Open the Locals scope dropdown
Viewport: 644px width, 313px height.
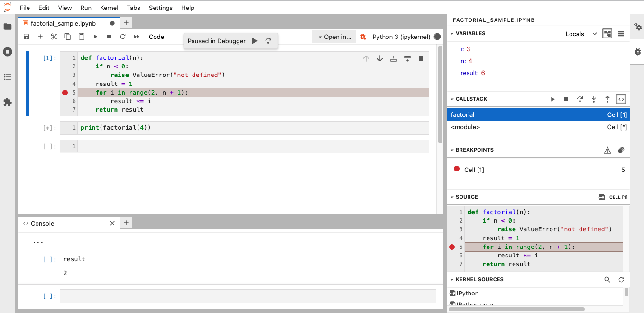pos(581,34)
